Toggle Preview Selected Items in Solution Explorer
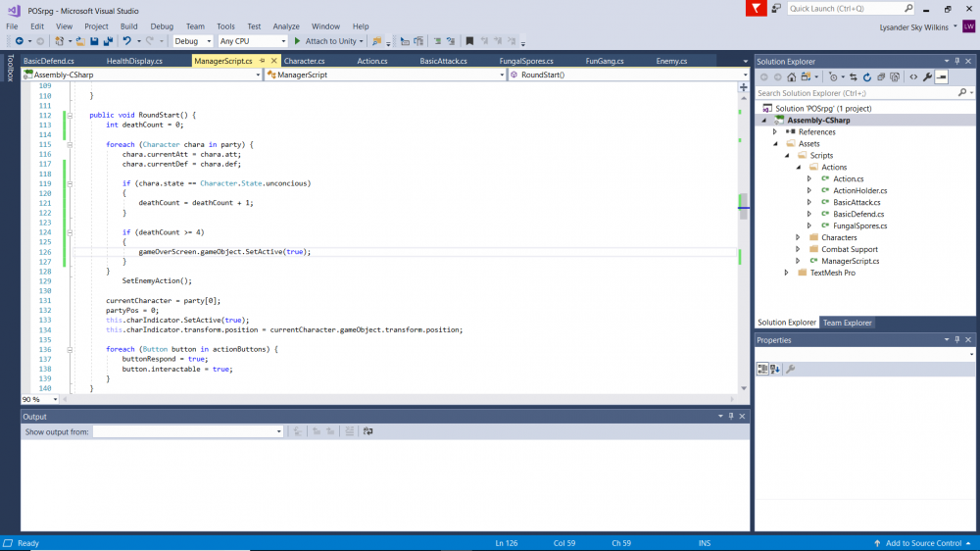This screenshot has width=980, height=551. click(942, 76)
